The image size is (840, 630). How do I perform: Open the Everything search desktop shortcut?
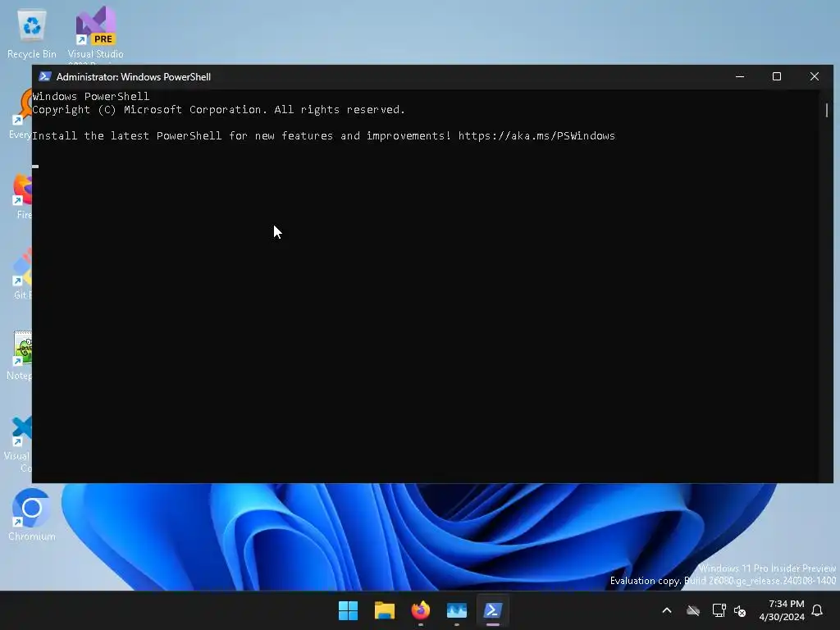pos(21,115)
